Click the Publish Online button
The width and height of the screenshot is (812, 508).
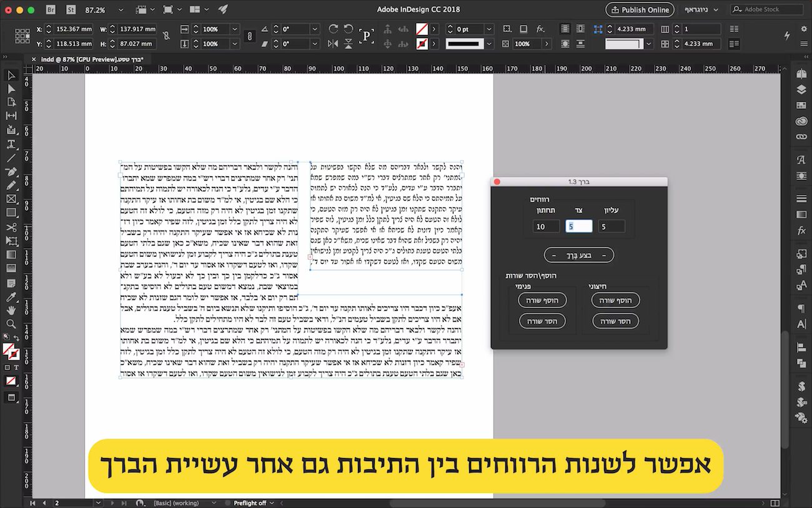639,10
